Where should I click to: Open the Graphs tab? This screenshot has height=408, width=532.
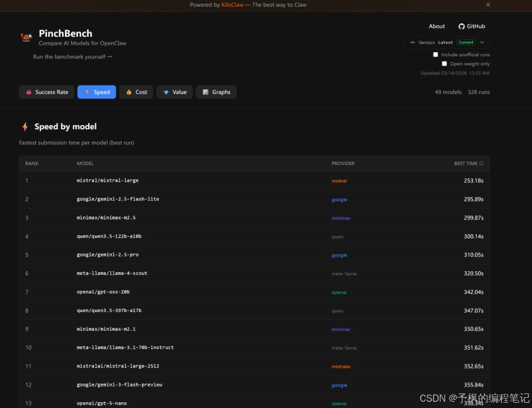point(216,92)
